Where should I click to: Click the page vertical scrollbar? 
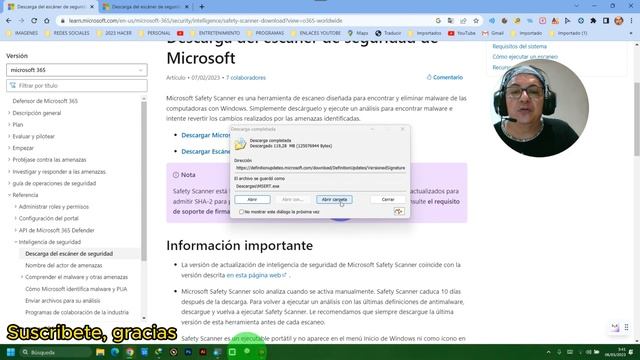[637, 118]
